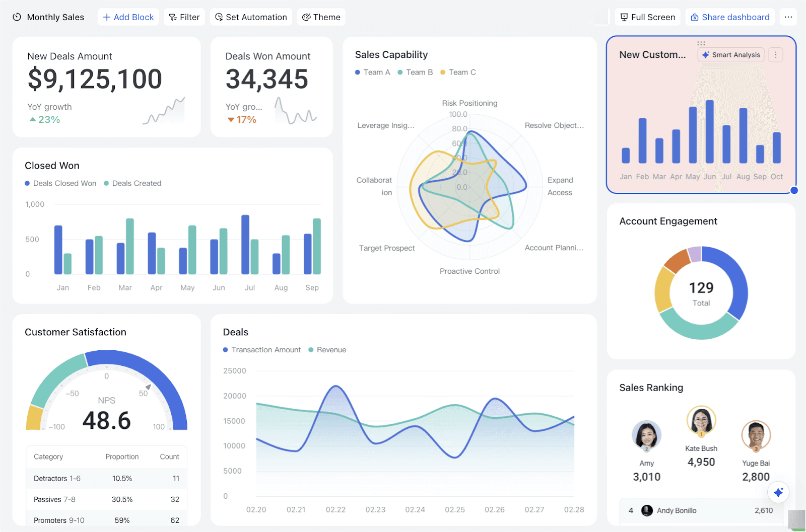
Task: Click Kate Bush's score 4,950
Action: pos(701,462)
